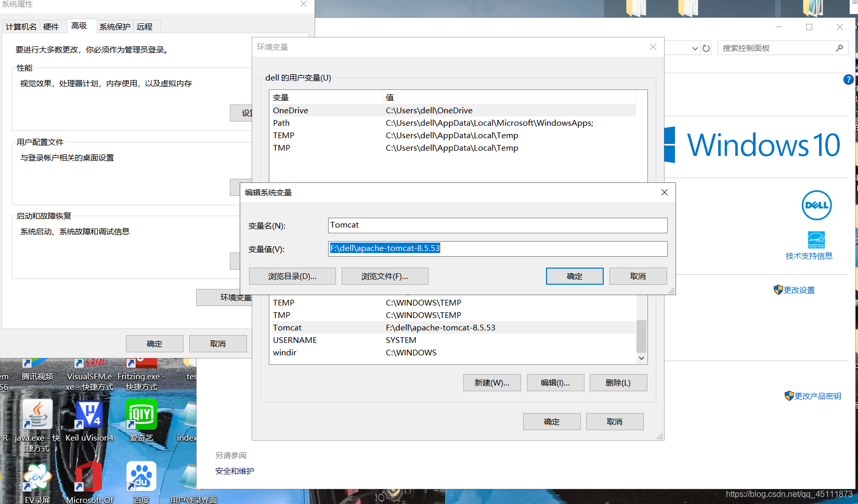
Task: Click the shield icon beside 更改设置
Action: [x=778, y=290]
